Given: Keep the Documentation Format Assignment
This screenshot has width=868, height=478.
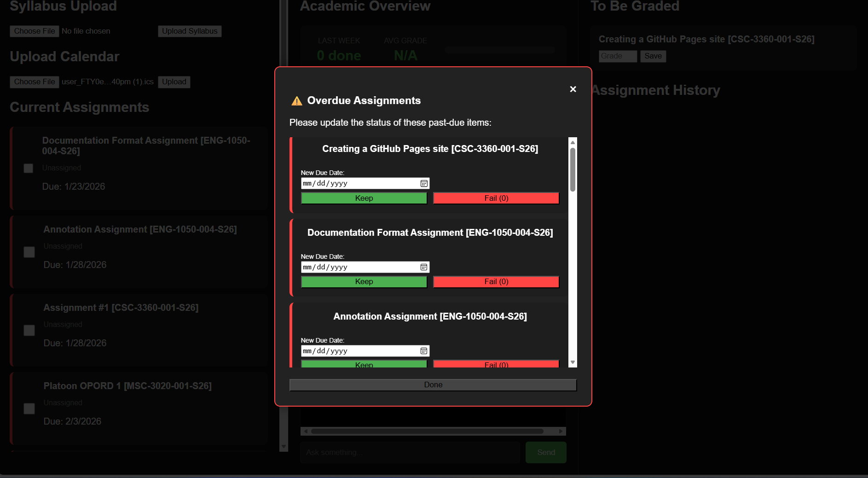Looking at the screenshot, I should [364, 282].
